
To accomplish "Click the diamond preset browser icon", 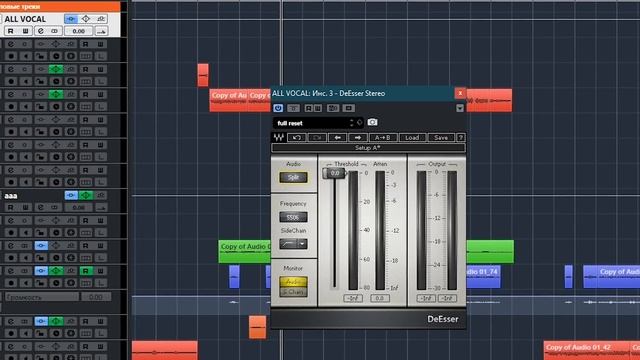I will click(359, 122).
